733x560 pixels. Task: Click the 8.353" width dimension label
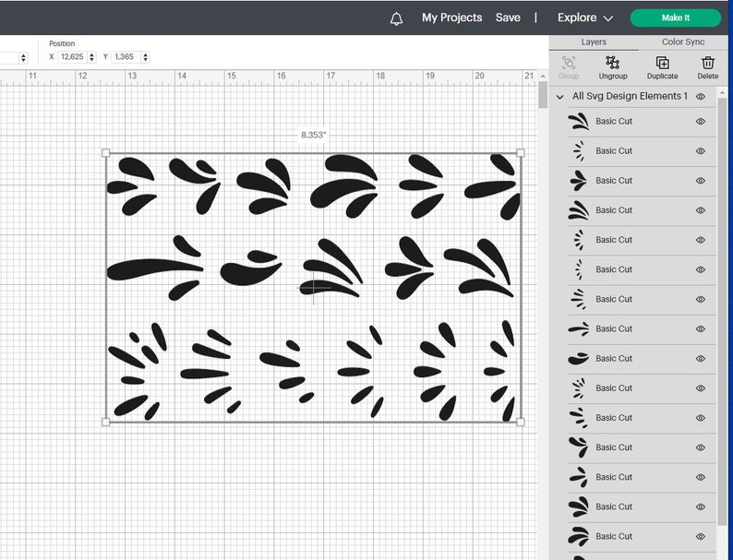(313, 135)
